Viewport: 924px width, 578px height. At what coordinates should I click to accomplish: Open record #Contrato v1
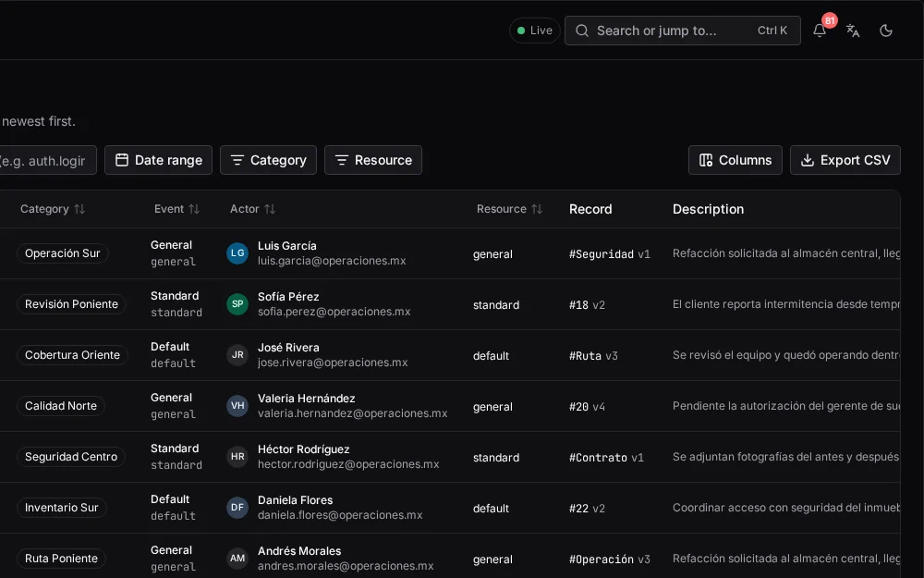point(606,458)
